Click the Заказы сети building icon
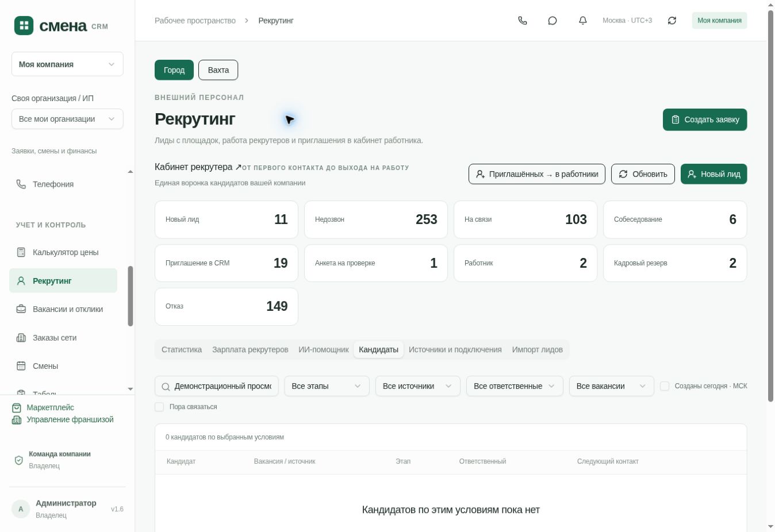The height and width of the screenshot is (532, 775). click(21, 338)
